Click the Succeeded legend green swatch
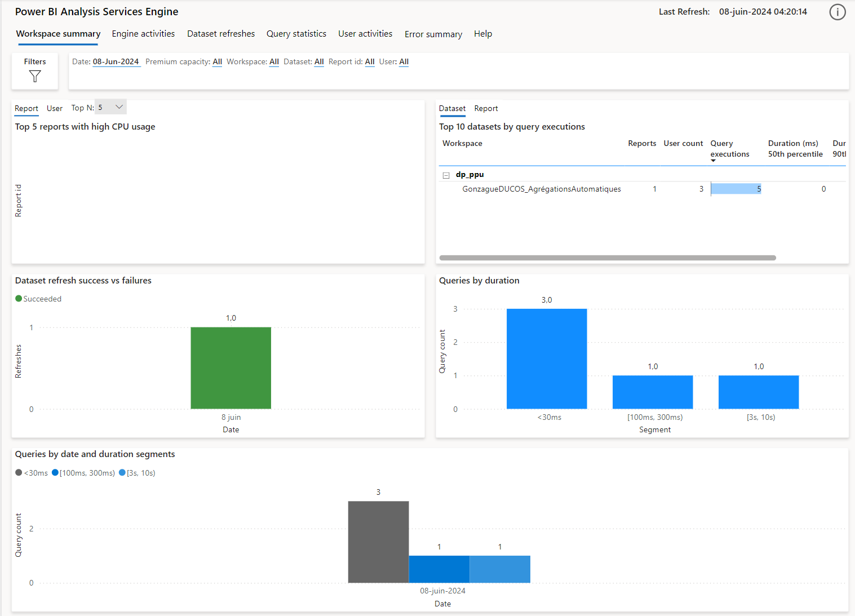This screenshot has height=616, width=855. point(19,299)
